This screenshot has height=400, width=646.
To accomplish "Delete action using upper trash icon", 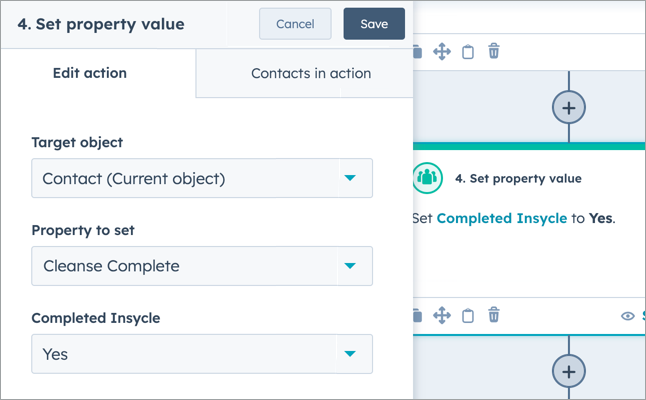I will 494,51.
